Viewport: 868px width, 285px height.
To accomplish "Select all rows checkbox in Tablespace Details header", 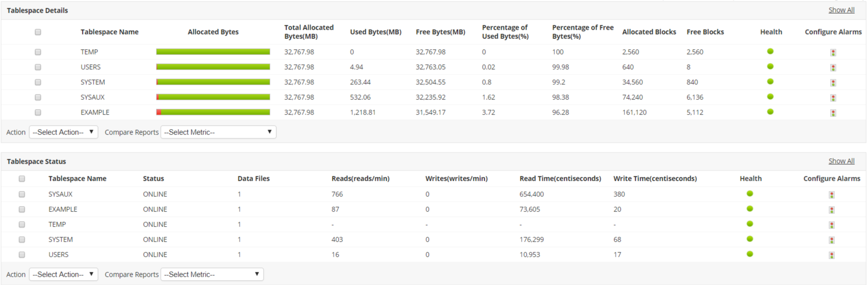I will pyautogui.click(x=38, y=32).
